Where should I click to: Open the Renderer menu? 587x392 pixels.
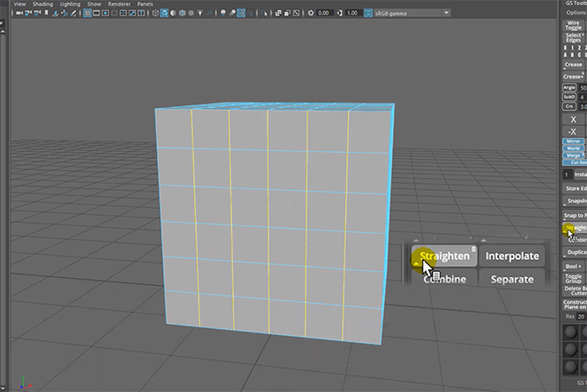(119, 3)
